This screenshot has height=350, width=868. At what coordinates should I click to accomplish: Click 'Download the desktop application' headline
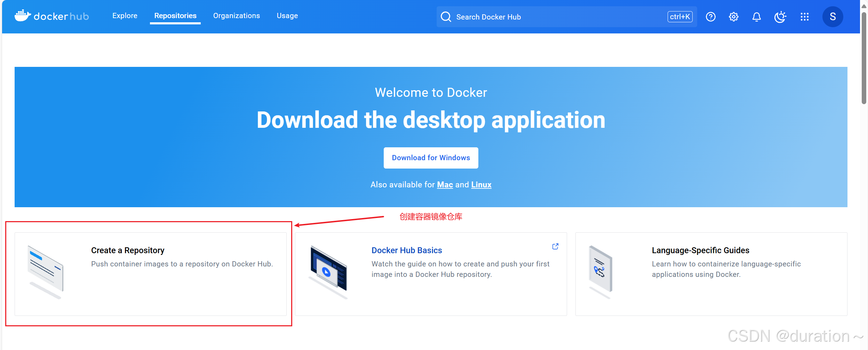pos(431,120)
